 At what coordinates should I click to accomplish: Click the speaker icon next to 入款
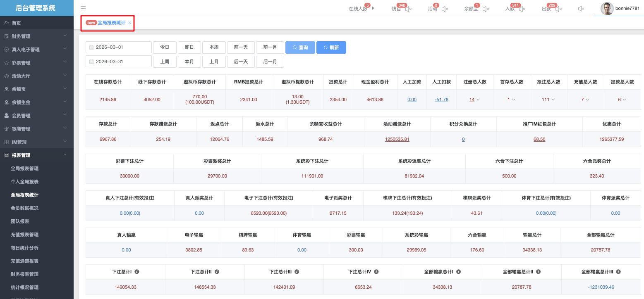pyautogui.click(x=522, y=9)
